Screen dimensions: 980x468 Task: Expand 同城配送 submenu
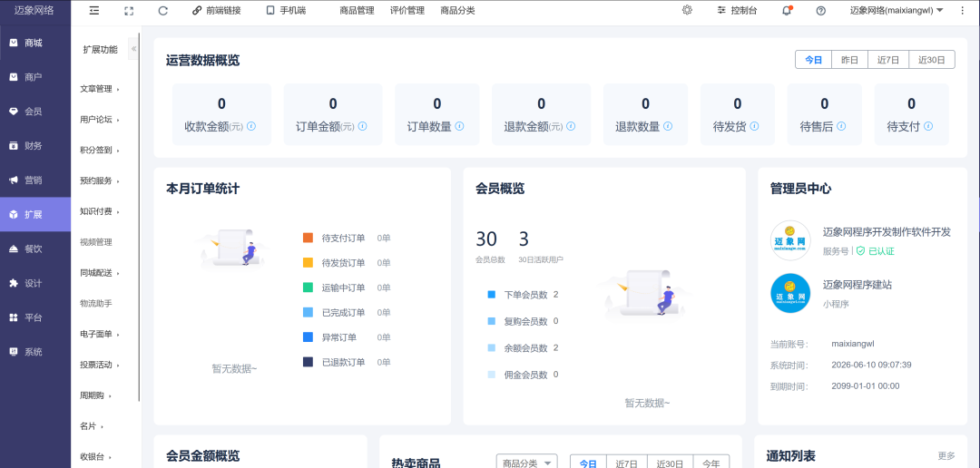100,273
